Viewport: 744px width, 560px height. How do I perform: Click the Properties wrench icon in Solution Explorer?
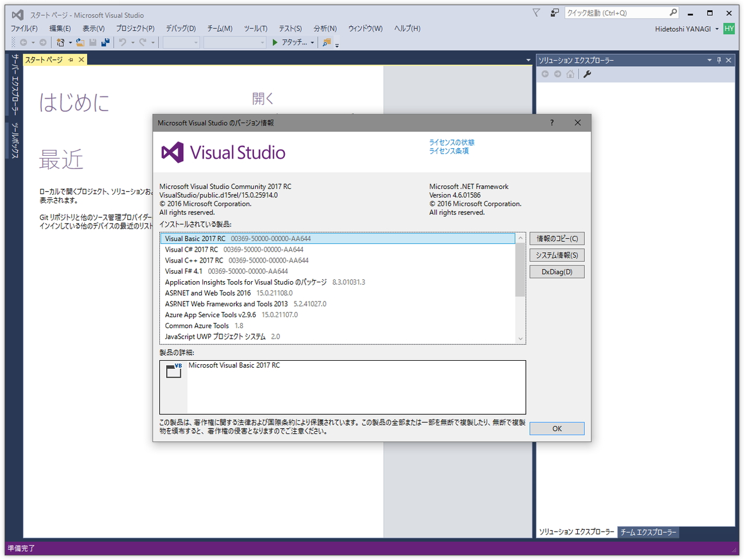[587, 74]
